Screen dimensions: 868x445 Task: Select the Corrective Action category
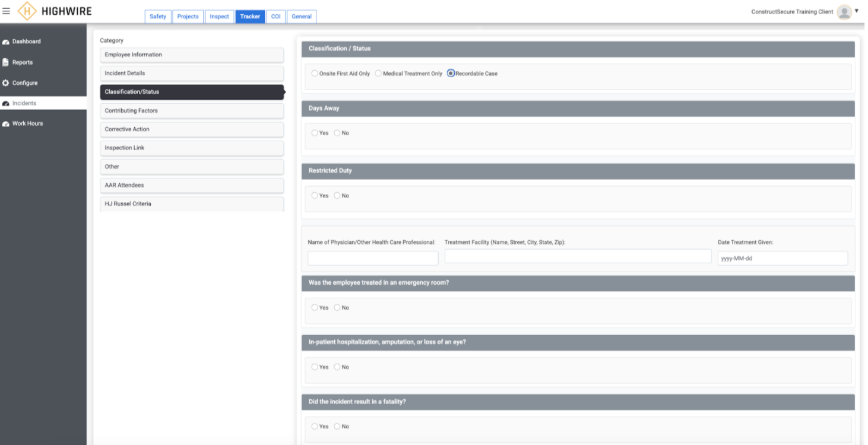(x=192, y=129)
